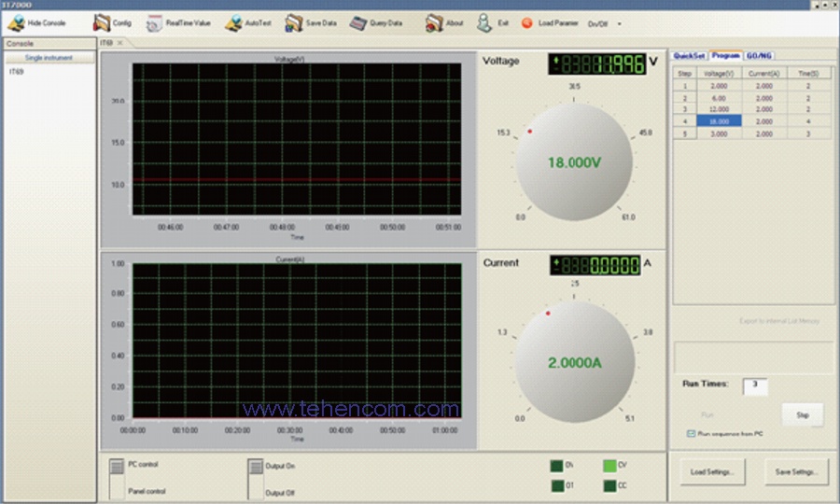
Task: Click time cell in step 5 row
Action: [808, 133]
